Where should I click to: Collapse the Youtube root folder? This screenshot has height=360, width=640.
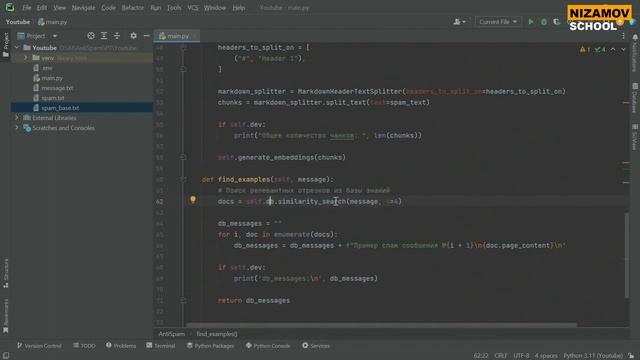point(17,48)
